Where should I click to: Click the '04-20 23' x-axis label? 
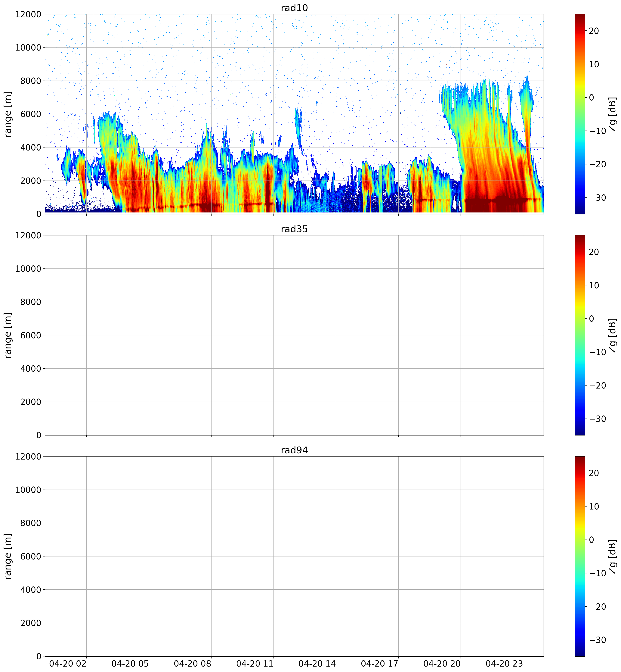(x=504, y=664)
